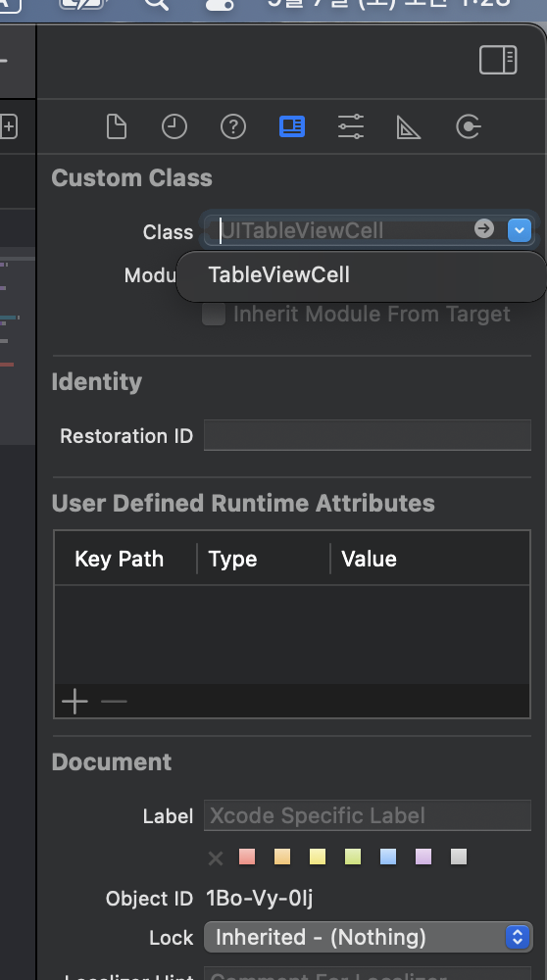Click the Xcode Specific Label field

tap(368, 815)
